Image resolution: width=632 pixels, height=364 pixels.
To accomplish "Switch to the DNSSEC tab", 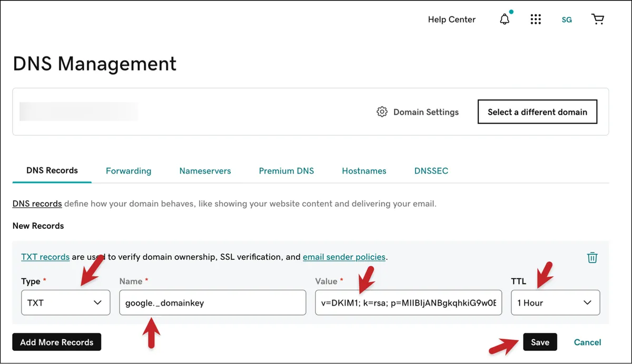I will pyautogui.click(x=431, y=171).
